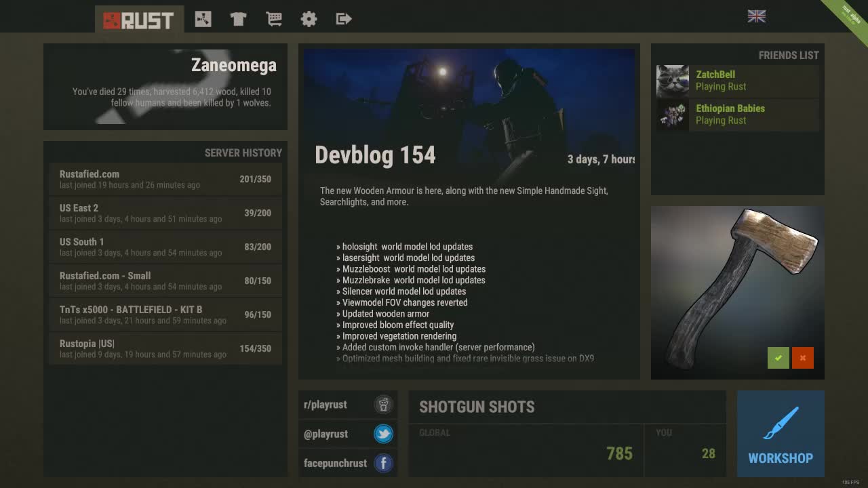
Task: Click the FRIENDS LIST heading
Action: click(x=789, y=56)
